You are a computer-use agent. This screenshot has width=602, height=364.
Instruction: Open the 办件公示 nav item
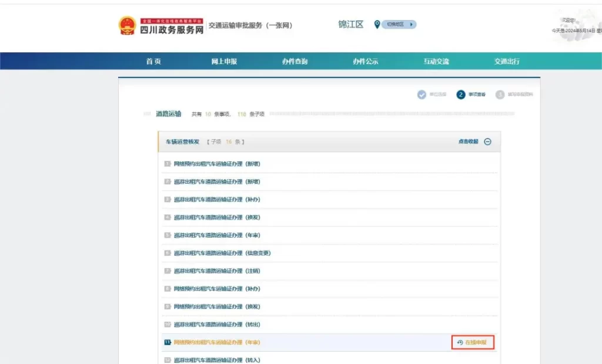[366, 62]
